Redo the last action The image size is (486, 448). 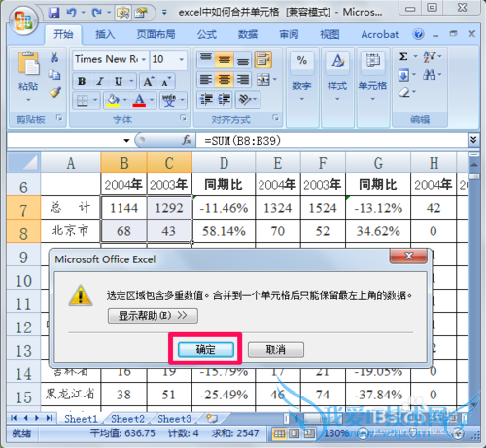(x=96, y=13)
